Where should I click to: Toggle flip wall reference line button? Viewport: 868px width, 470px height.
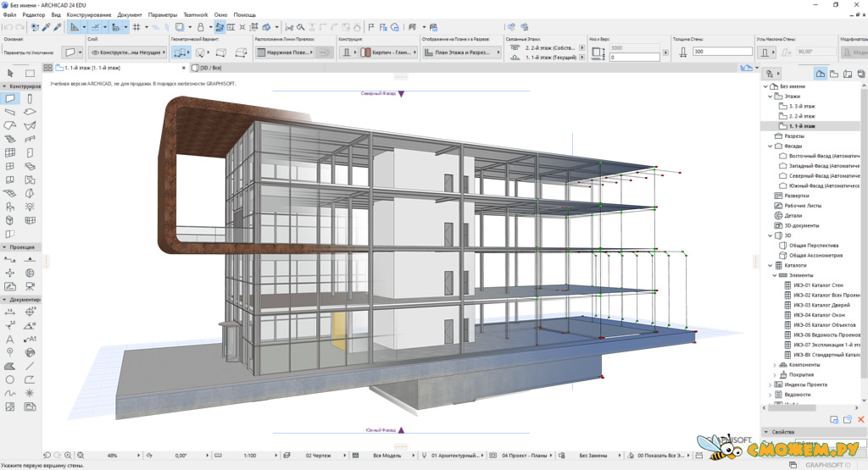[x=325, y=52]
